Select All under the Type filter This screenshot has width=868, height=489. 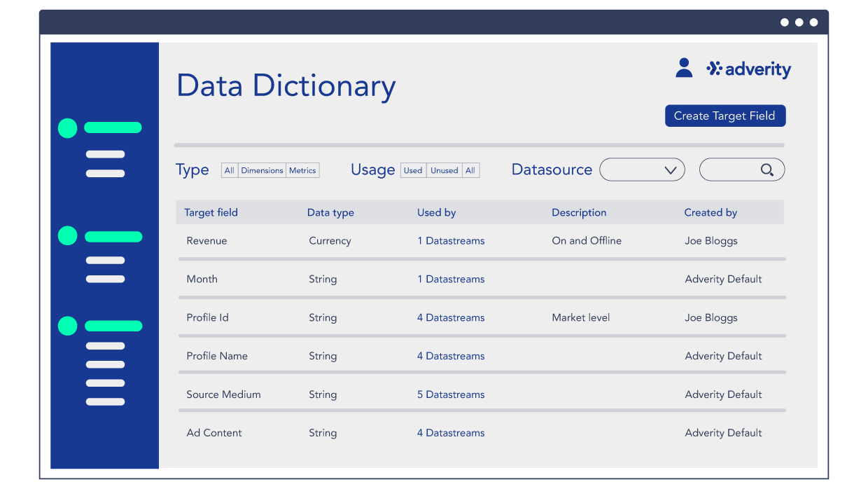coord(229,170)
